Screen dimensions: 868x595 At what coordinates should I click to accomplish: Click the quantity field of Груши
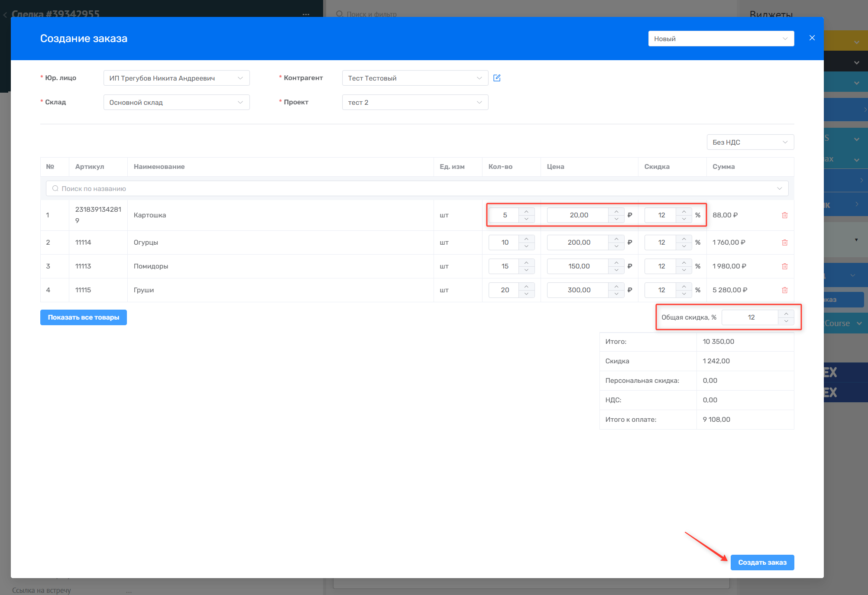tap(504, 290)
